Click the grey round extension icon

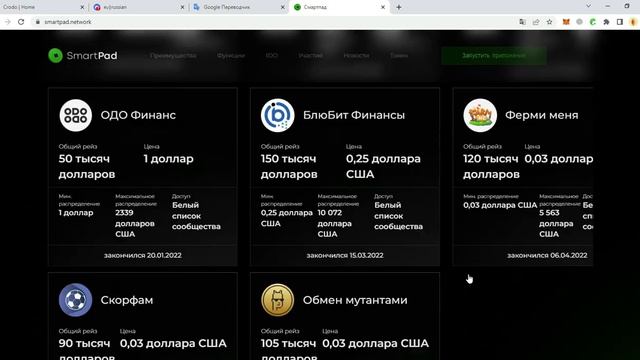tap(579, 22)
